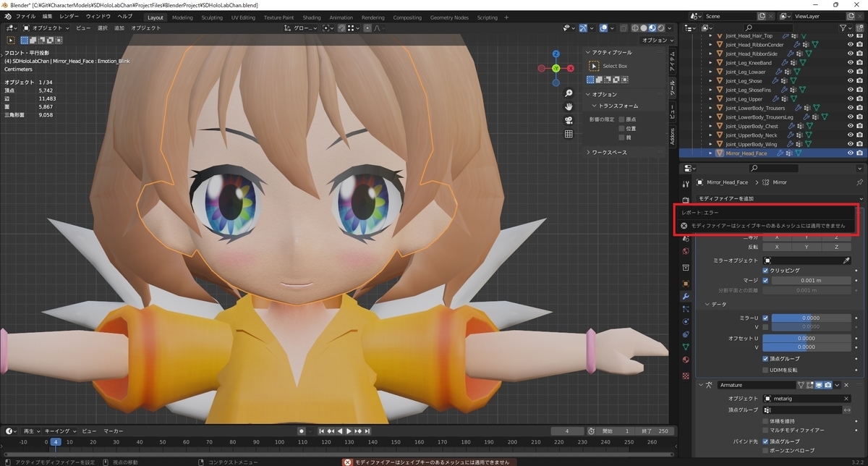Open Modifier properties wrench tab
This screenshot has width=868, height=466.
[686, 297]
